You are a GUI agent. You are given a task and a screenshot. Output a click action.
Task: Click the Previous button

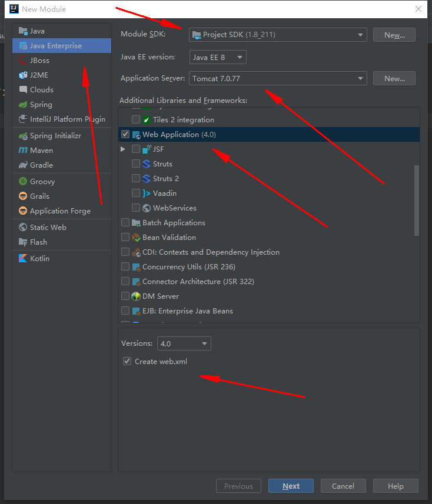(239, 486)
